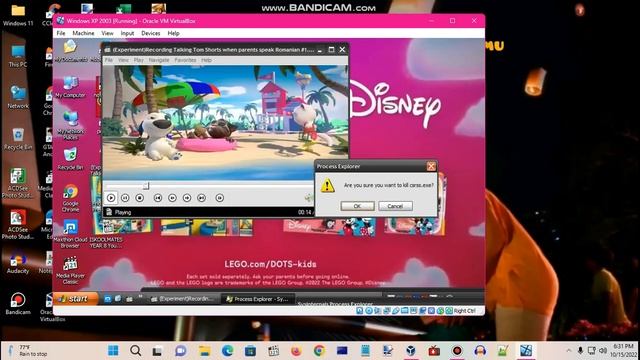The image size is (640, 360).
Task: Open Microsoft Edge from Windows taskbar
Action: (x=227, y=350)
